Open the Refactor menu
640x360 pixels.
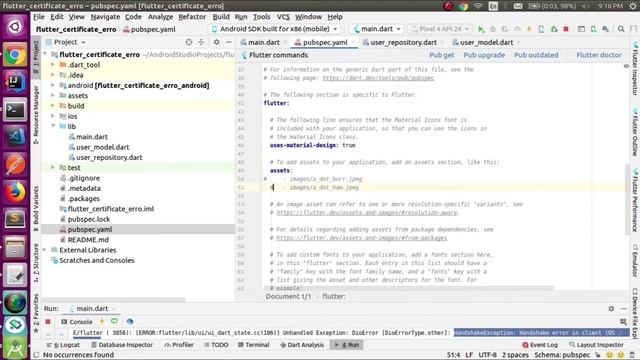(x=192, y=17)
